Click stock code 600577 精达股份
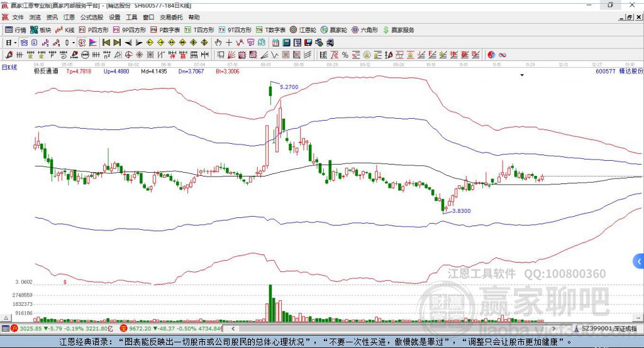This screenshot has width=644, height=348. [619, 71]
